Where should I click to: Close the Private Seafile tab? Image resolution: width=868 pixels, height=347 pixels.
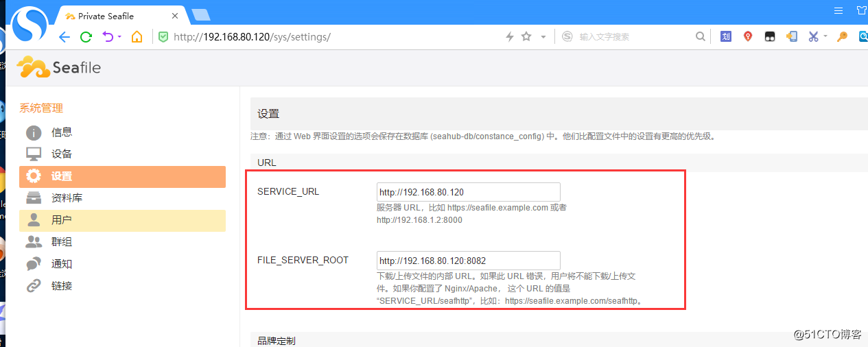tap(176, 15)
